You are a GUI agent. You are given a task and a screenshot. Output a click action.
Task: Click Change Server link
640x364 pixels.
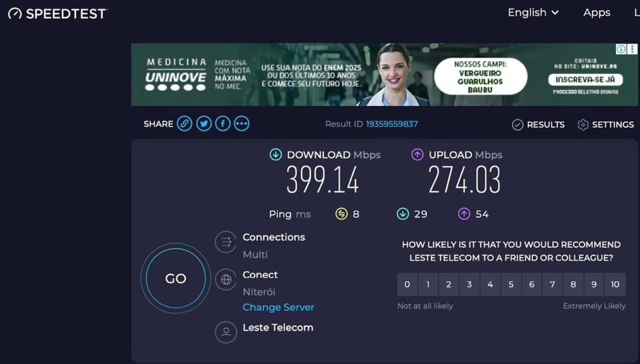279,307
